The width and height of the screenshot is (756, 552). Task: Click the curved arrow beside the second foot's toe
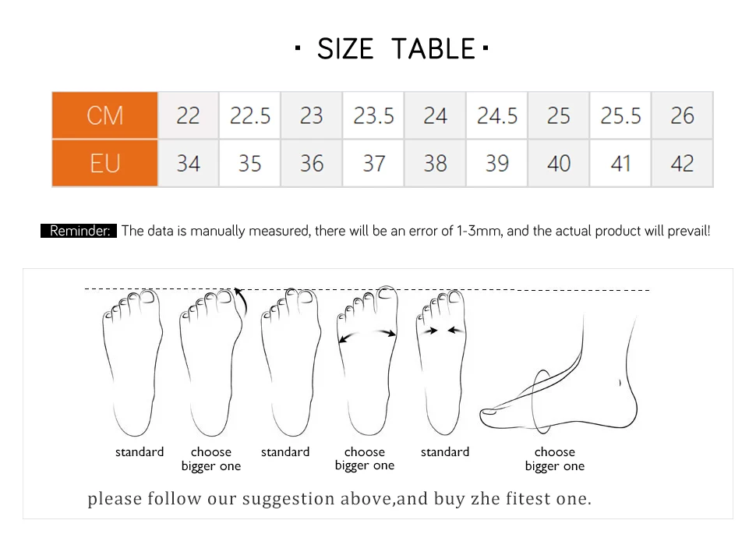point(242,300)
